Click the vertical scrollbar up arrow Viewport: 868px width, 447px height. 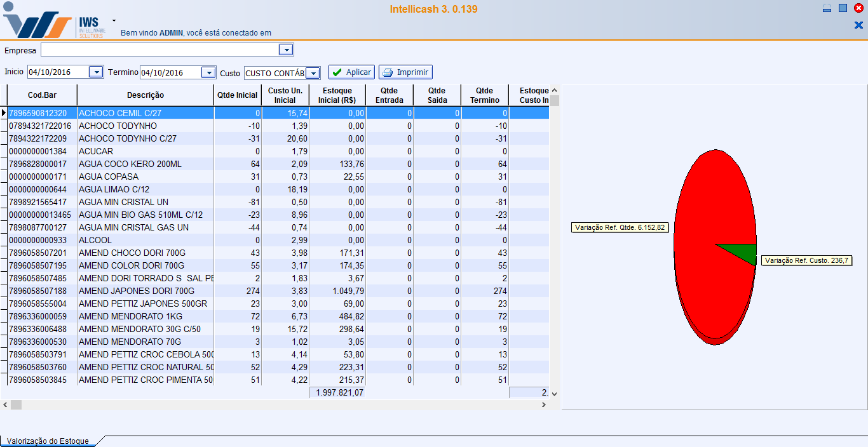click(554, 90)
